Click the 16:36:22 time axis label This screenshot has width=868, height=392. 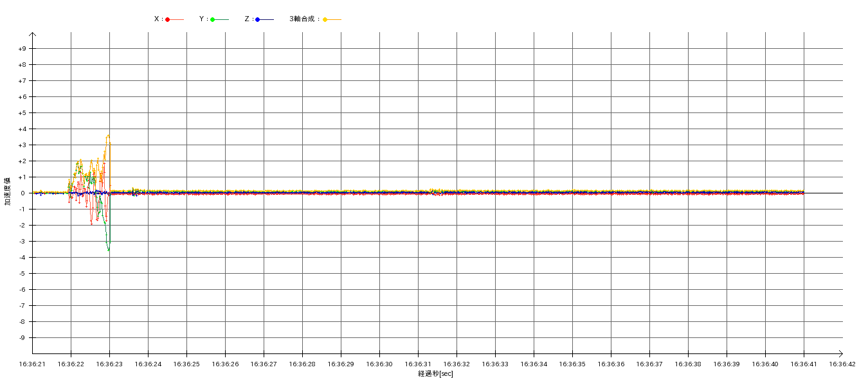71,364
